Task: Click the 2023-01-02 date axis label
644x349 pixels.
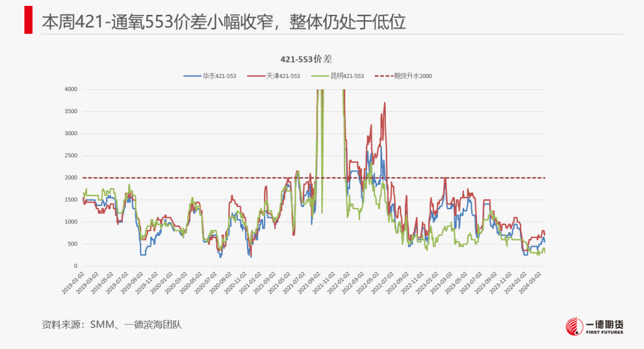Action: point(427,282)
